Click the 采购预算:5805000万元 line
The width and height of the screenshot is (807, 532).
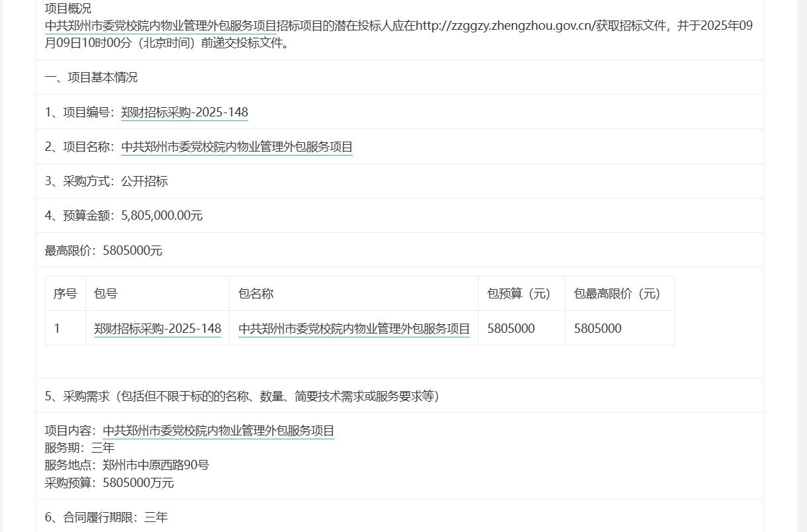[x=109, y=483]
